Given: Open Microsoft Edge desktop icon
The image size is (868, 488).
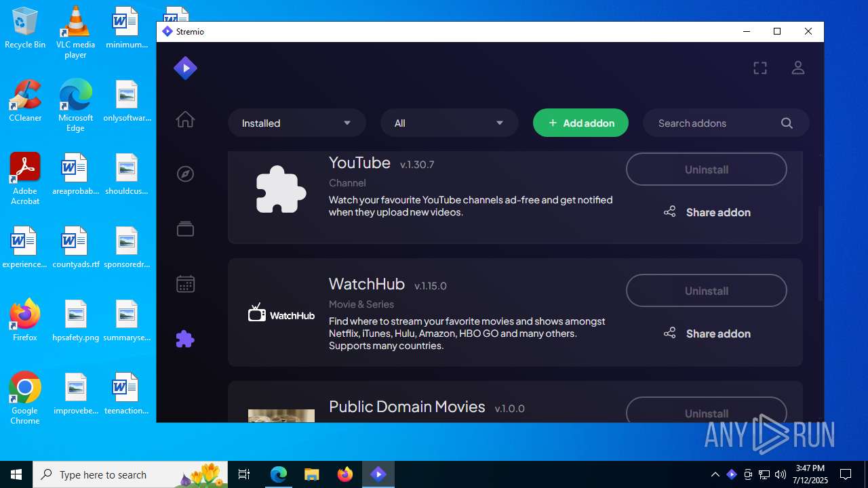Looking at the screenshot, I should [x=75, y=105].
